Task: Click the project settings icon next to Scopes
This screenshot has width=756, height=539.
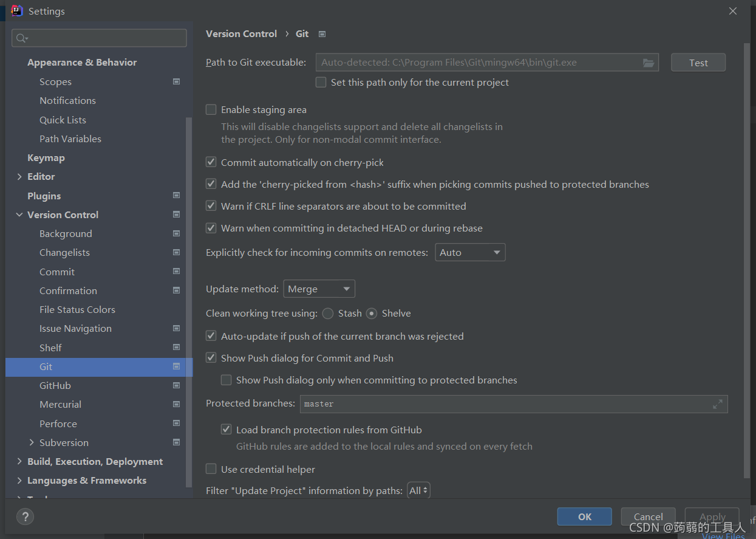Action: [177, 81]
